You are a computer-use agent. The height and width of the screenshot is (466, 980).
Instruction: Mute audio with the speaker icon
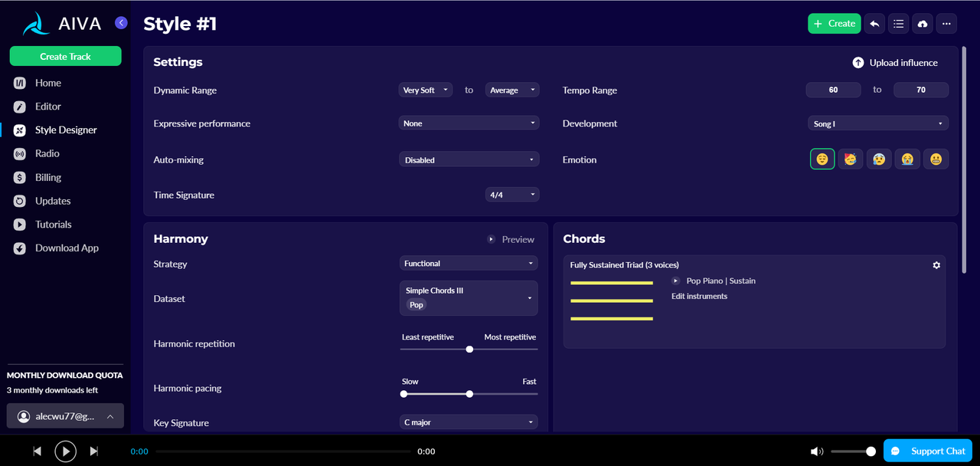[818, 451]
